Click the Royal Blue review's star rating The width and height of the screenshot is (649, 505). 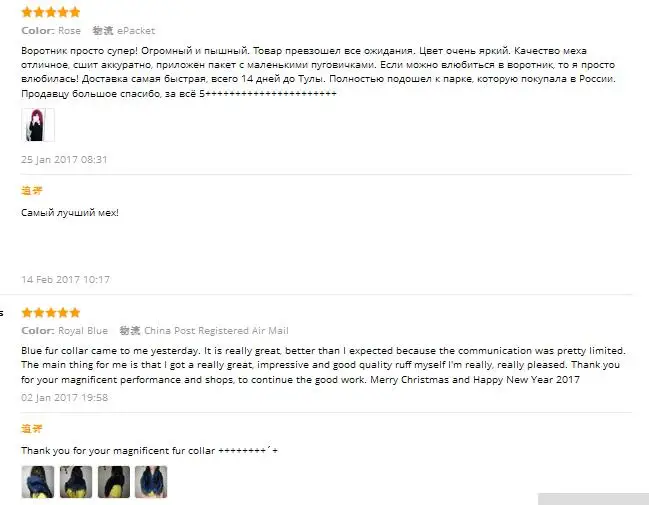coord(50,313)
